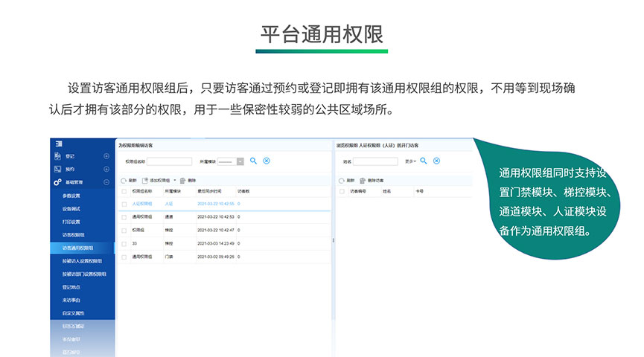This screenshot has height=357, width=644.
Task: Tick the checkbox of row named 33
Action: (x=124, y=243)
